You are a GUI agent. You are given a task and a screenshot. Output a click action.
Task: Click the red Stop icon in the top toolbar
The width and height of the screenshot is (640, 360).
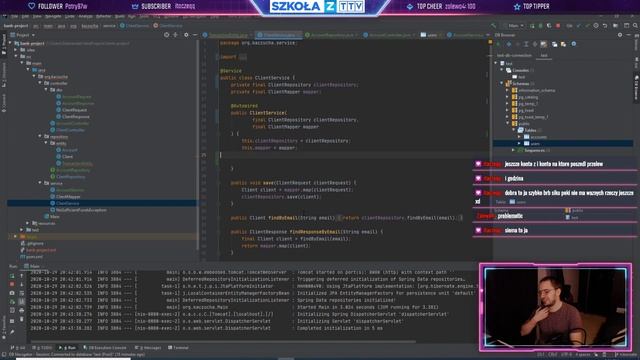[558, 26]
